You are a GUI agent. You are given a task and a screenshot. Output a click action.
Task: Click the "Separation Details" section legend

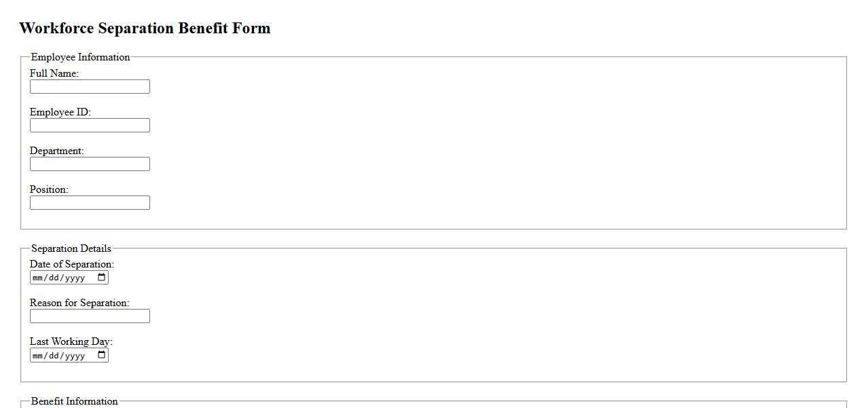71,248
